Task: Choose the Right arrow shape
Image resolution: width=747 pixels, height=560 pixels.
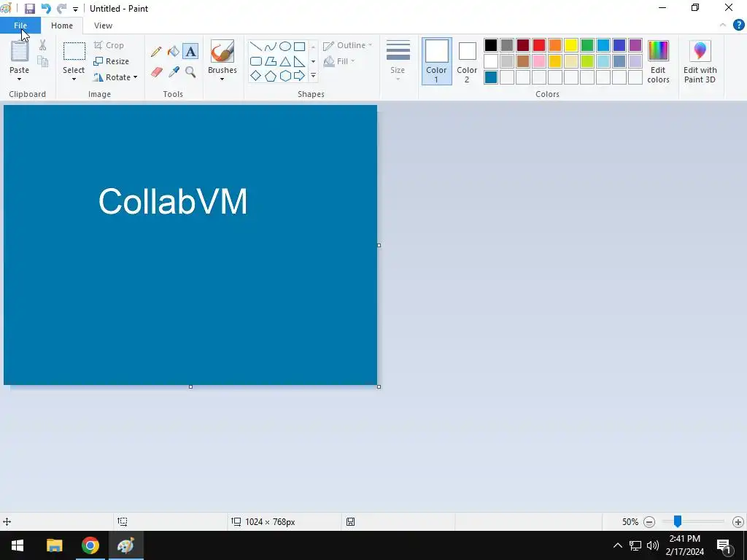Action: (299, 76)
